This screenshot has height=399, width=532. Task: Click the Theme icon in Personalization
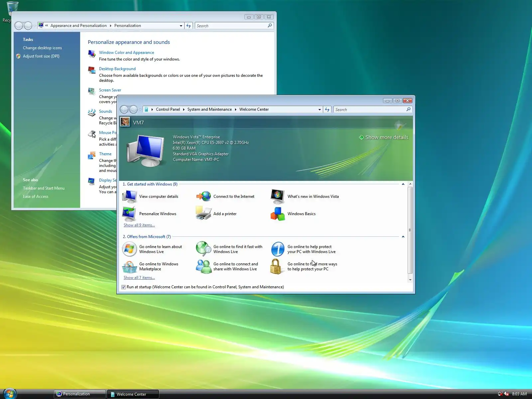[x=92, y=155]
